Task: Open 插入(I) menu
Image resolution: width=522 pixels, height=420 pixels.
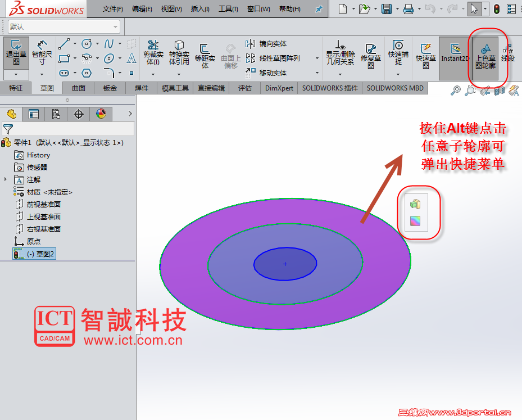Action: click(x=199, y=9)
